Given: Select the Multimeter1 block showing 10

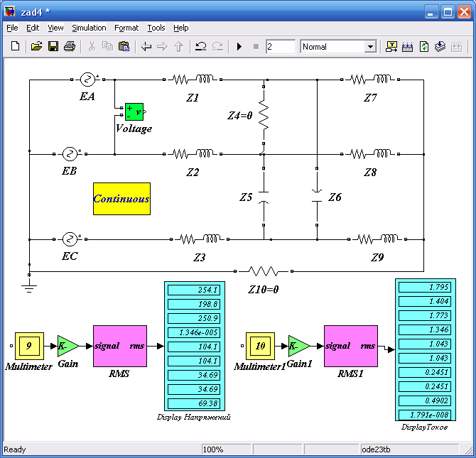Looking at the screenshot, I should click(x=260, y=346).
